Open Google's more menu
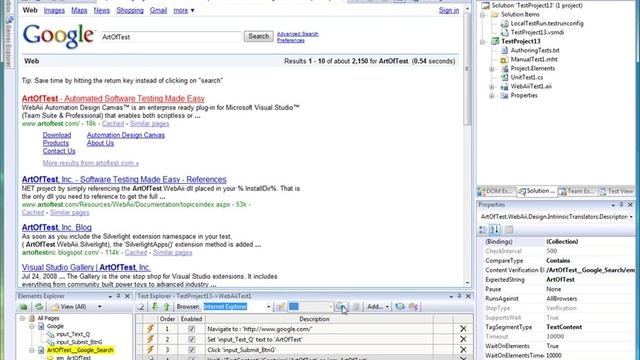 184,11
